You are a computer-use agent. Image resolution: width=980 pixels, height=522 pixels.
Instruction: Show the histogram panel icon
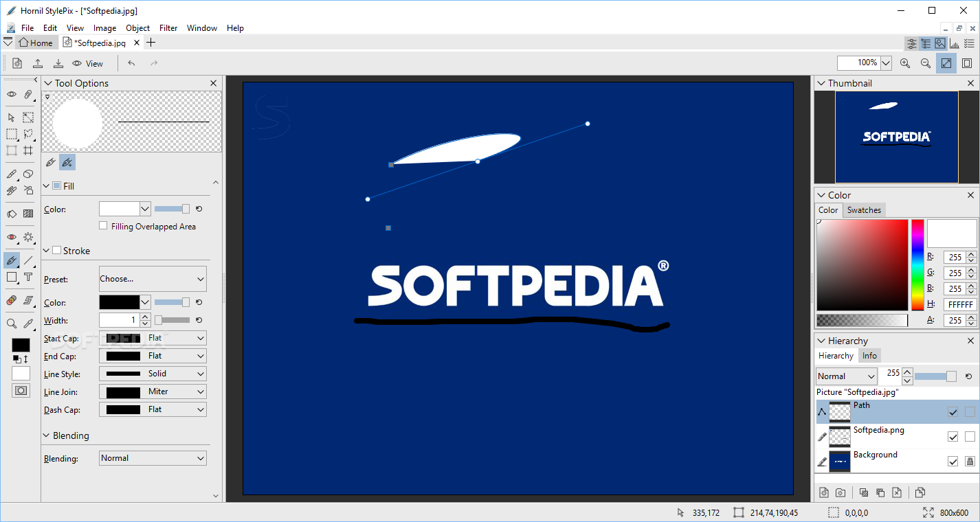click(954, 43)
